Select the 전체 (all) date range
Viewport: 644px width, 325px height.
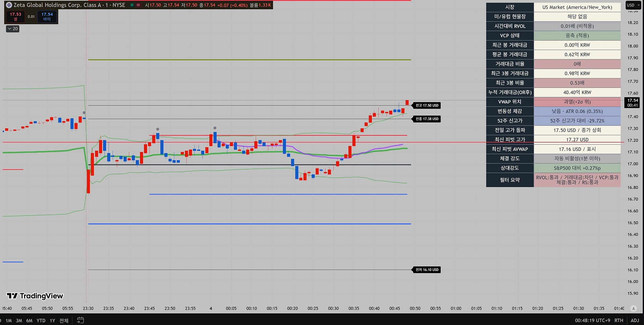(64, 321)
